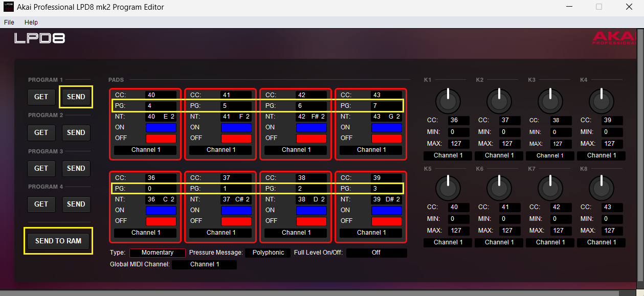Viewport: 644px width, 296px height.
Task: Pick OFF color for pad with CC 39
Action: [x=387, y=221]
